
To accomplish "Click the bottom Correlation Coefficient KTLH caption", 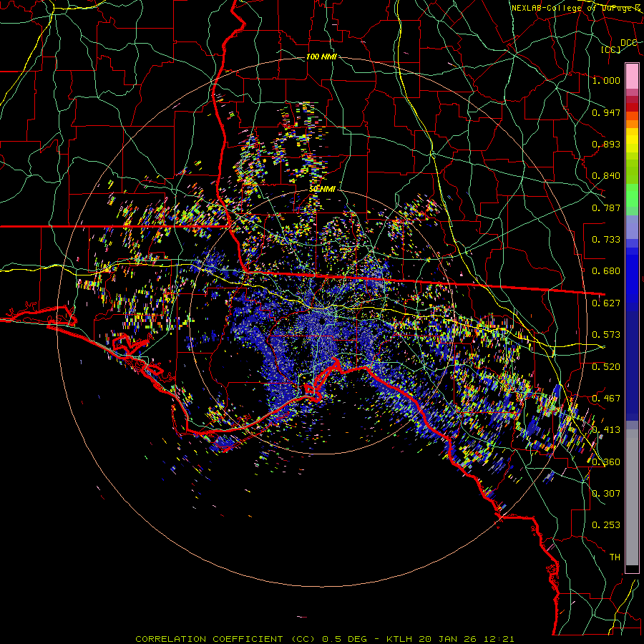I will click(x=324, y=639).
